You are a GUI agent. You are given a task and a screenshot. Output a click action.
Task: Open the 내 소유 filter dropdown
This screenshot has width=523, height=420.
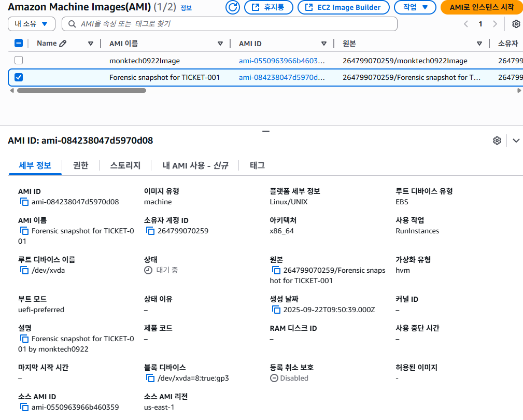(x=31, y=24)
